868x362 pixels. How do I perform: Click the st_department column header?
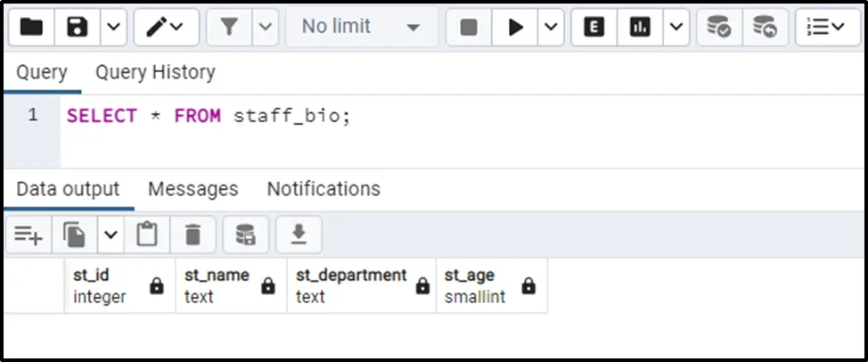tap(351, 285)
